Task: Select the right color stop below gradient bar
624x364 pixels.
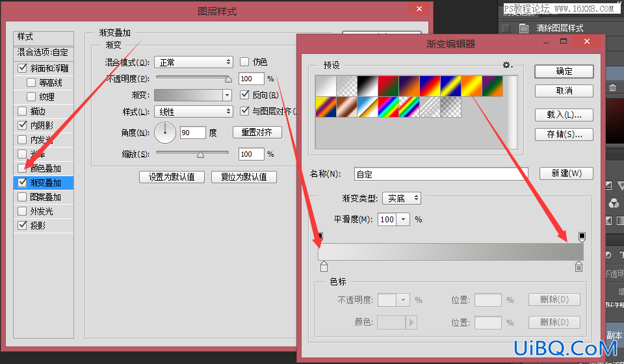Action: [578, 266]
